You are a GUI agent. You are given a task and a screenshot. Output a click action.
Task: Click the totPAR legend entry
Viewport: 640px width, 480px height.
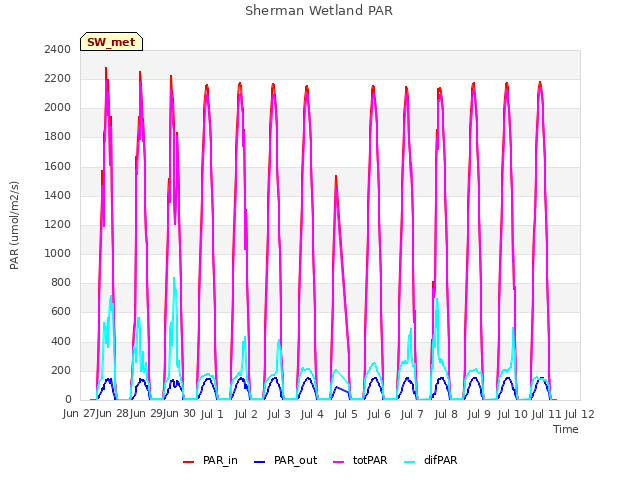tap(360, 460)
